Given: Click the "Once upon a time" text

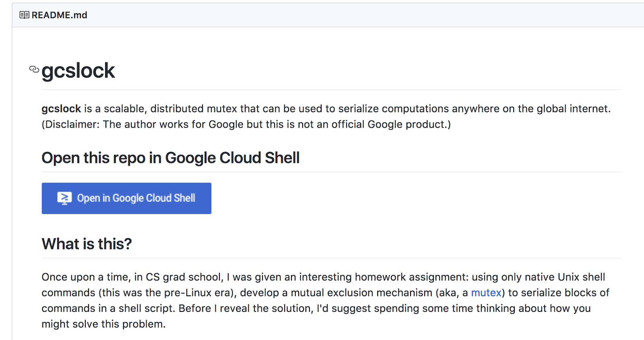Looking at the screenshot, I should [85, 277].
